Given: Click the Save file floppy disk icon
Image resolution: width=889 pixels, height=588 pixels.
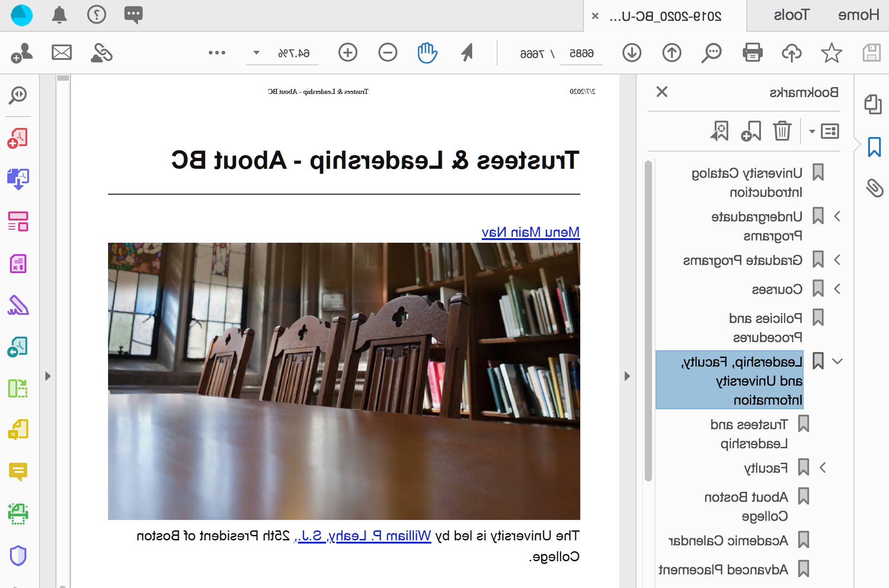Looking at the screenshot, I should 871,53.
